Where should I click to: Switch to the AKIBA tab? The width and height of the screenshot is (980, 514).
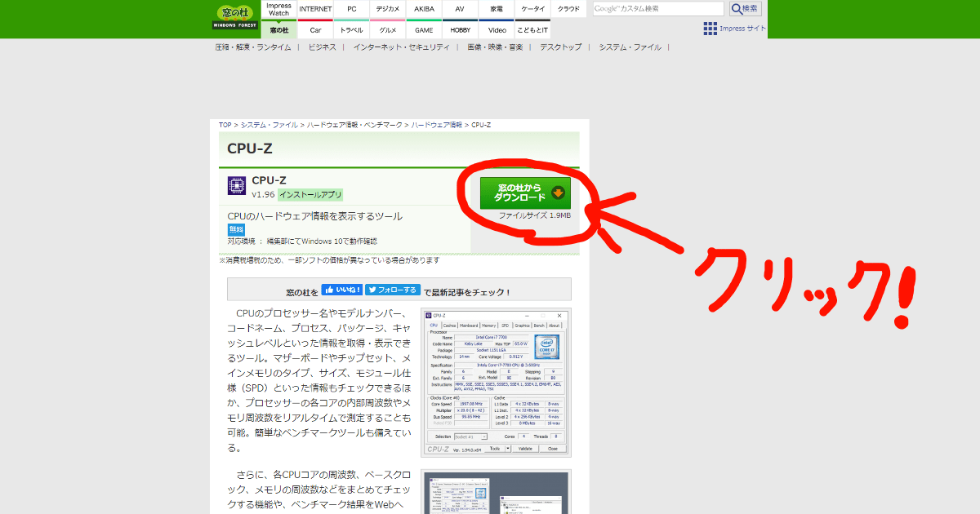tap(424, 8)
